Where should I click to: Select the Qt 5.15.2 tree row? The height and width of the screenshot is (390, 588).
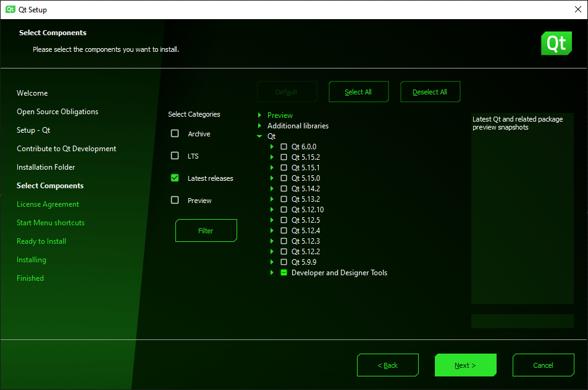pyautogui.click(x=306, y=157)
